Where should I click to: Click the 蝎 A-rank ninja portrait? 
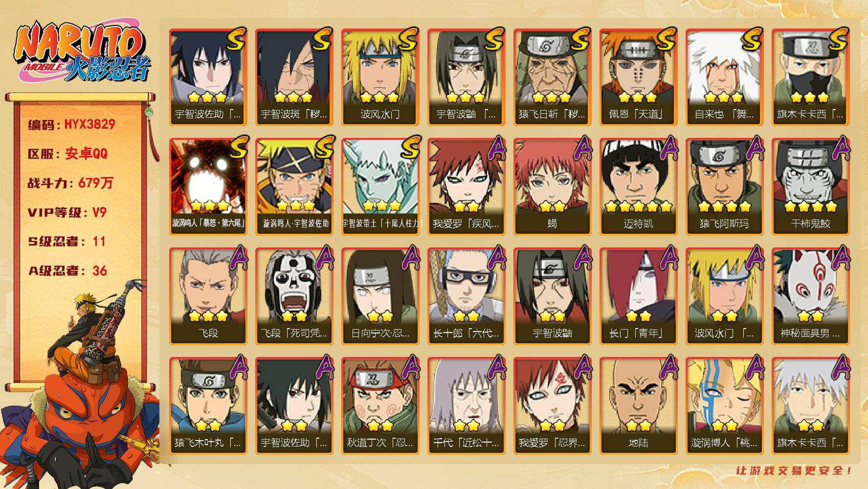click(552, 186)
